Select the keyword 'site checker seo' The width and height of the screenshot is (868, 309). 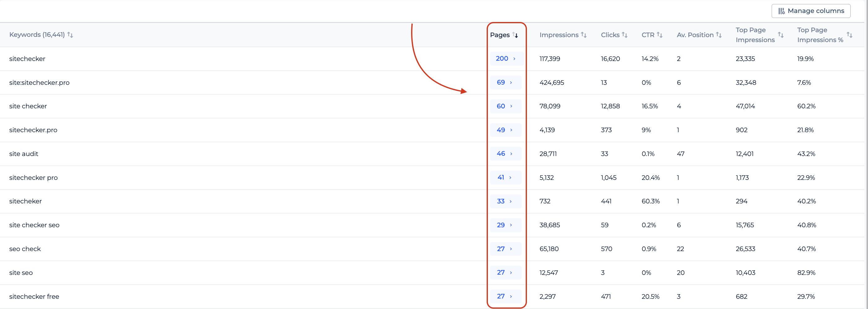[34, 225]
